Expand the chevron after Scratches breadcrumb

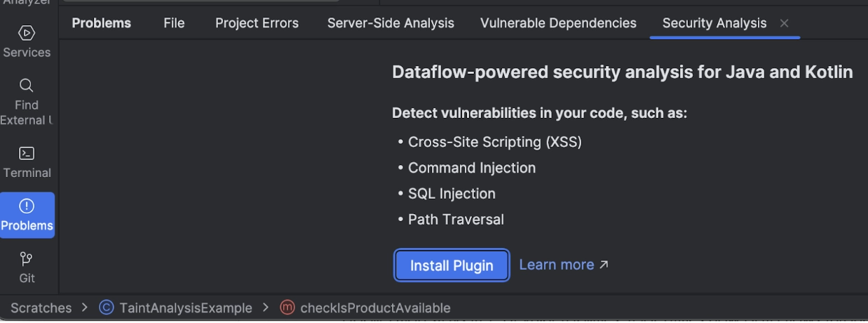[85, 308]
